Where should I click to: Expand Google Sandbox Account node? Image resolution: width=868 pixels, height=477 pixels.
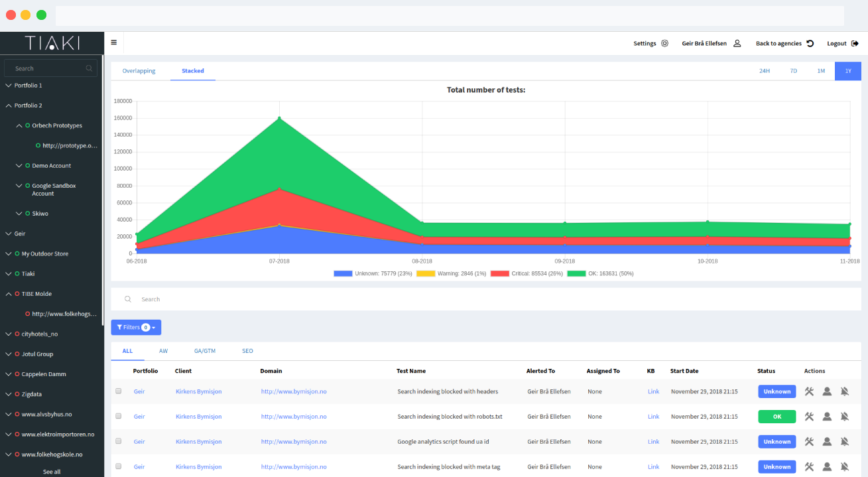[x=19, y=186]
